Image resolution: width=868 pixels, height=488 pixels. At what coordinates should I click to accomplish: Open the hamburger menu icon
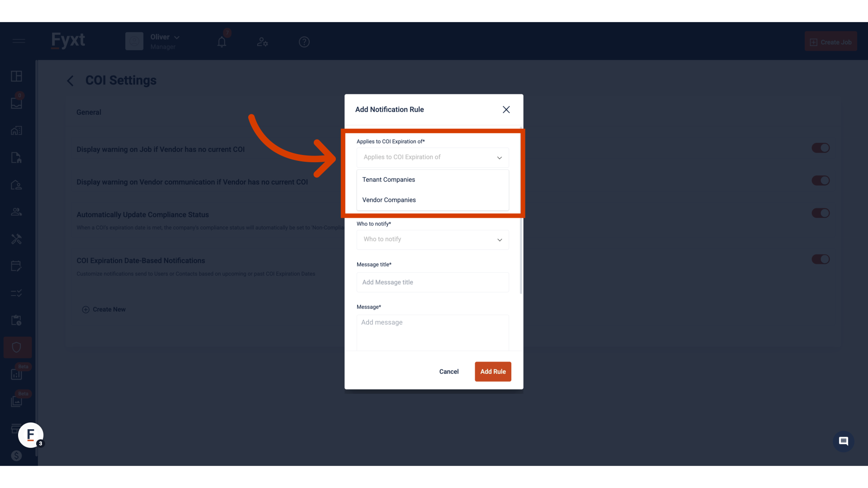pos(19,41)
